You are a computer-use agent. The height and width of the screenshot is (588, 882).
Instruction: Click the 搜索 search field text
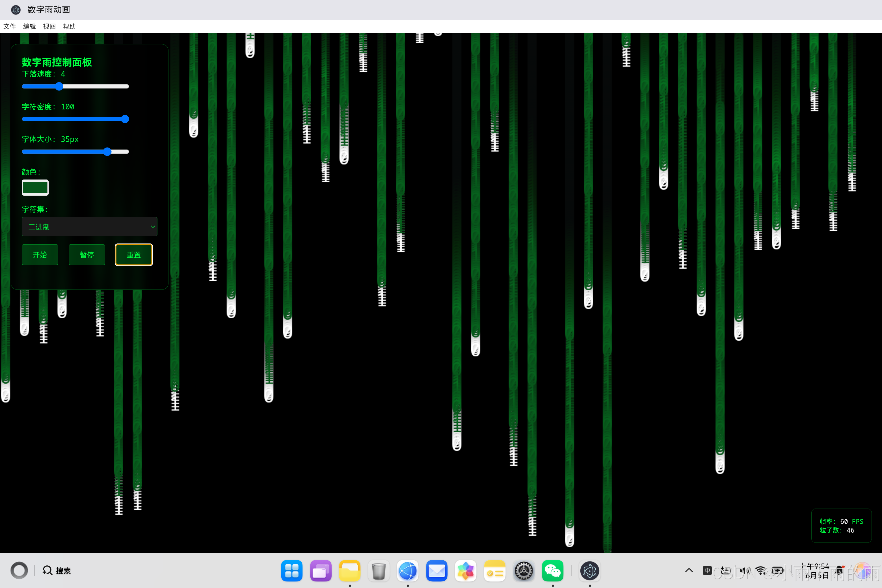[x=63, y=571]
